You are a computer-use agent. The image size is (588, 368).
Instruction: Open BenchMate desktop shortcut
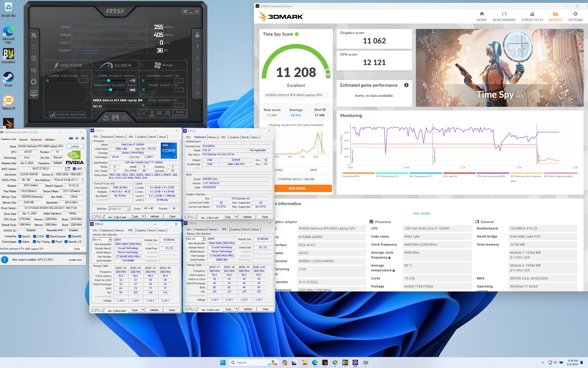point(8,55)
